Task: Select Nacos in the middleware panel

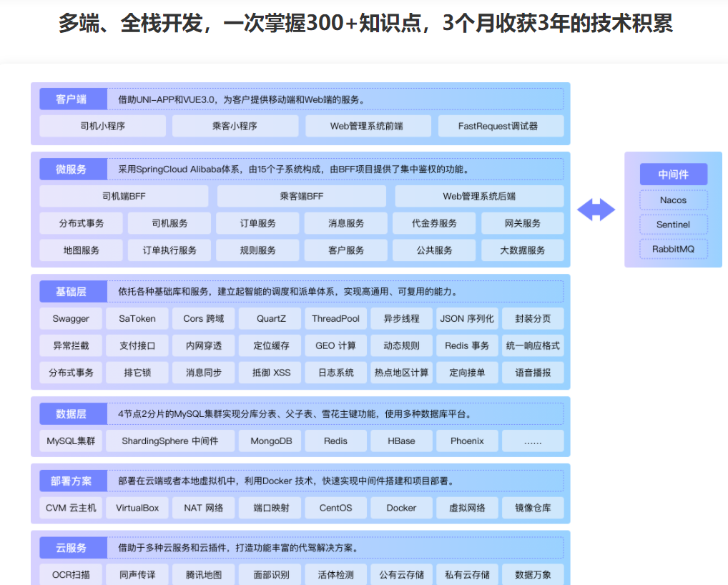Action: coord(673,200)
